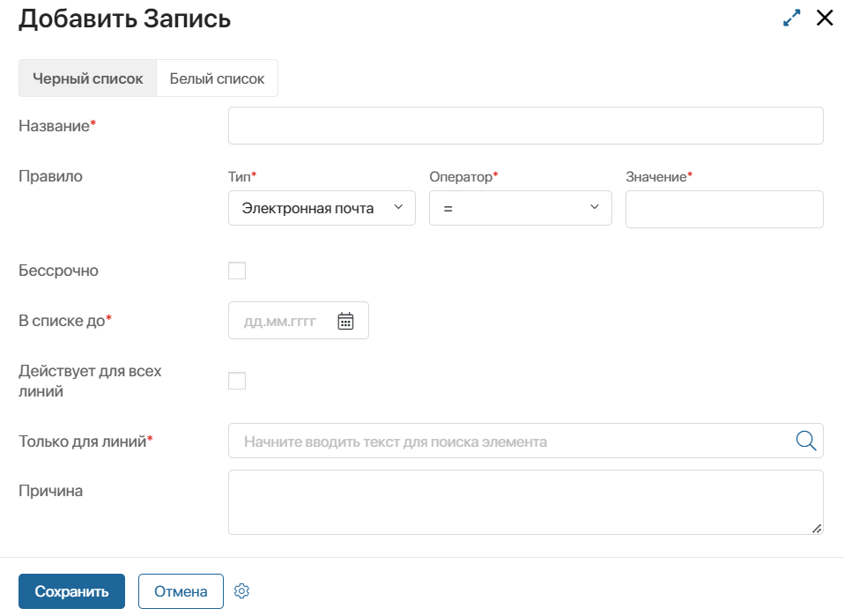The image size is (844, 616).
Task: Open the calendar date picker icon
Action: click(345, 321)
